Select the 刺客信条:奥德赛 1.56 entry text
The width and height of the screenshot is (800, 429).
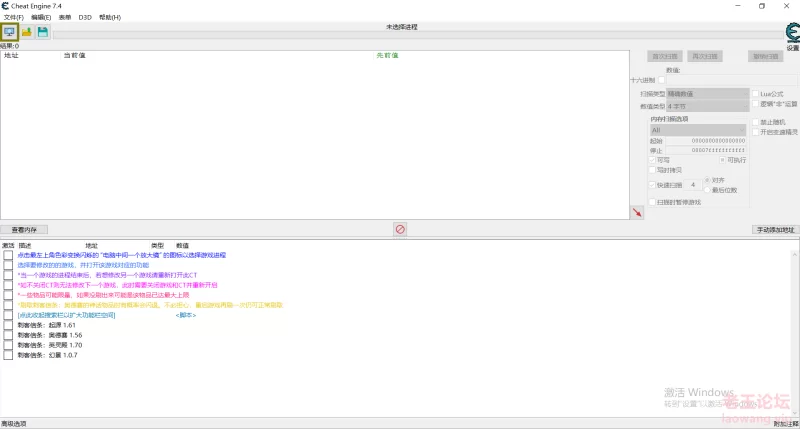tap(49, 335)
